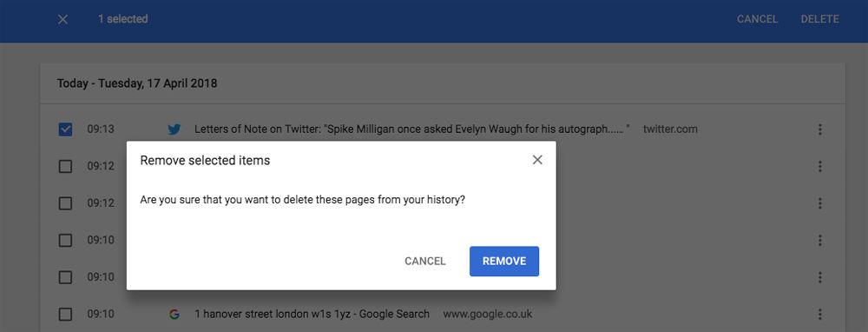
Task: Open the three-dot menu for the second 09:12 entry
Action: pos(820,203)
